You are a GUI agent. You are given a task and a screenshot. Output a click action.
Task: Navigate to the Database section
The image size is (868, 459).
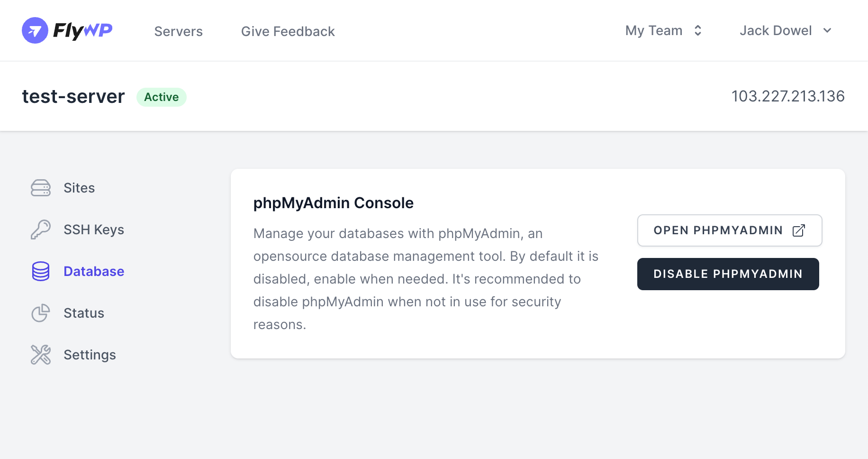tap(93, 271)
